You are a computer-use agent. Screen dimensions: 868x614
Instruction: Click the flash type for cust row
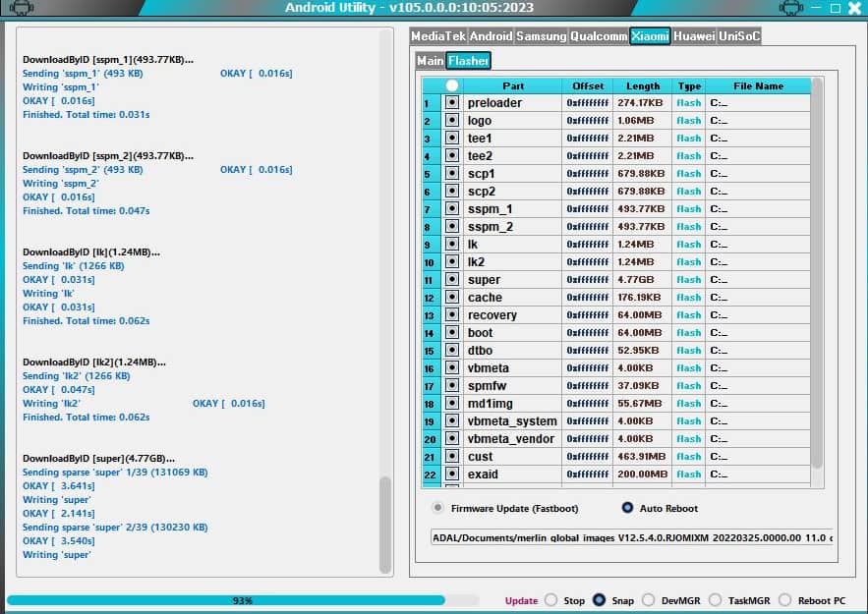click(x=689, y=457)
